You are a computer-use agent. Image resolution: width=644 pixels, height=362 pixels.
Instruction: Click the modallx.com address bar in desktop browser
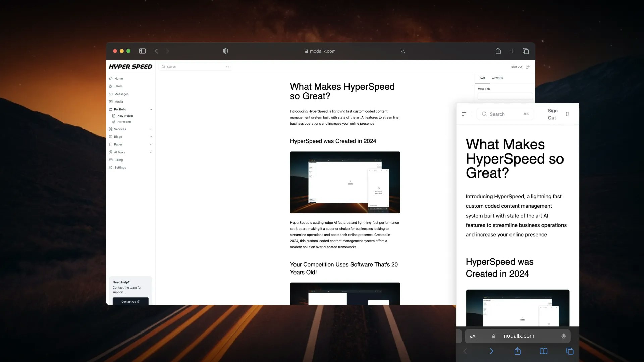[x=320, y=51]
